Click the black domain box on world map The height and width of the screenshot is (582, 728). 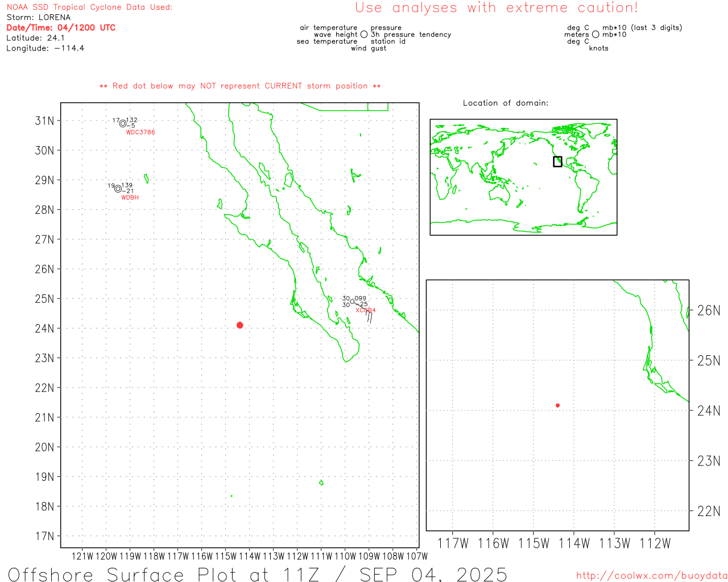click(557, 161)
